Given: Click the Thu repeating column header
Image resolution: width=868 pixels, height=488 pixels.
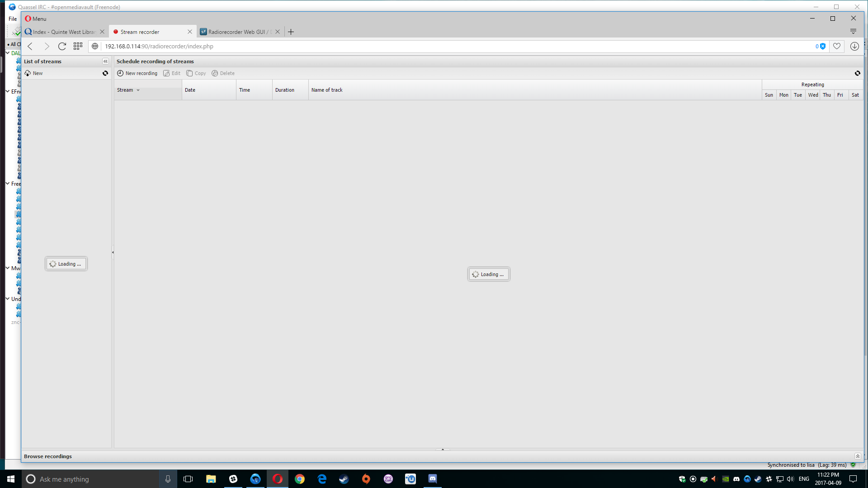Looking at the screenshot, I should click(827, 95).
